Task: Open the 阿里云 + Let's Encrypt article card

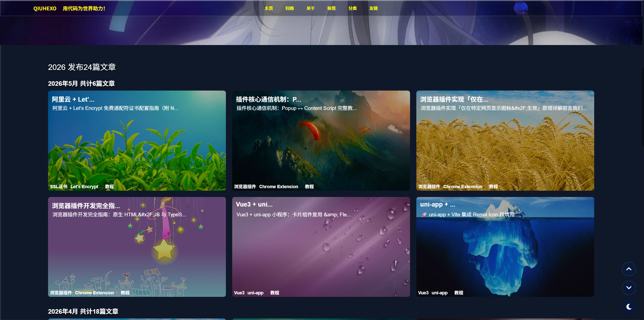Action: 137,140
